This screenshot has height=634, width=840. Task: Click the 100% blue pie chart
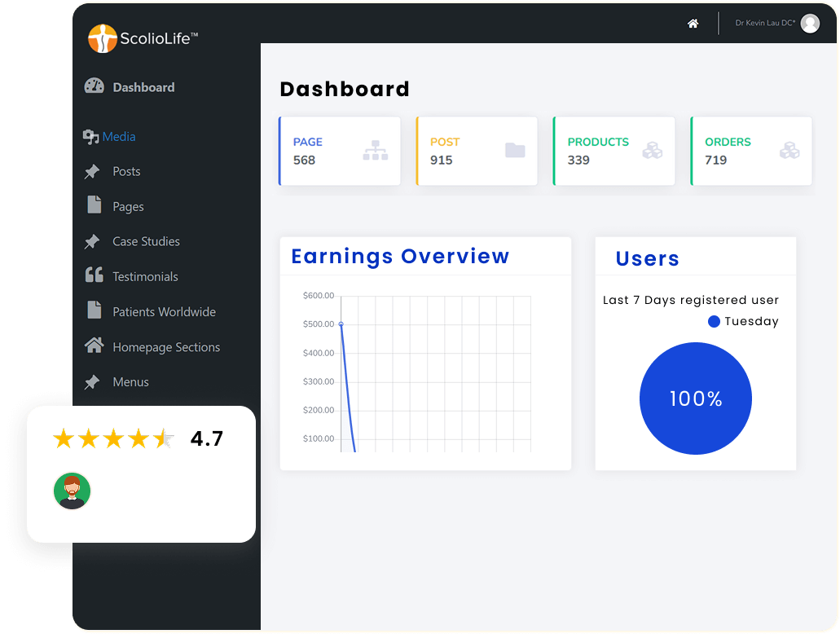tap(695, 398)
